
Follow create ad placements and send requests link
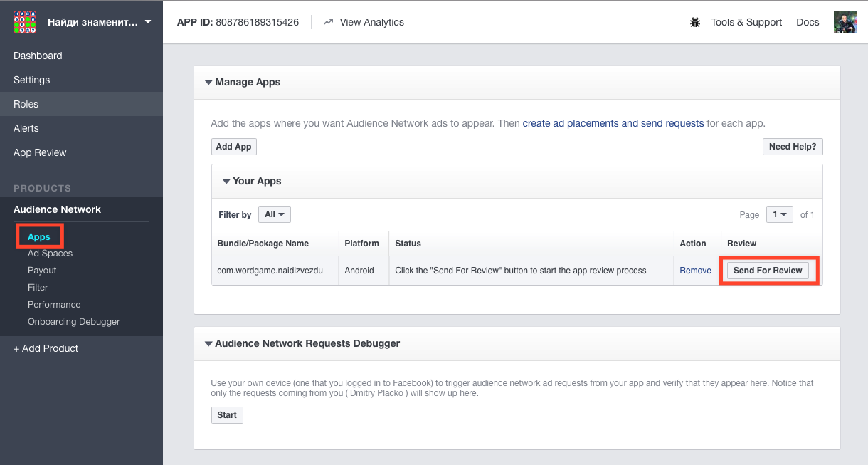613,123
